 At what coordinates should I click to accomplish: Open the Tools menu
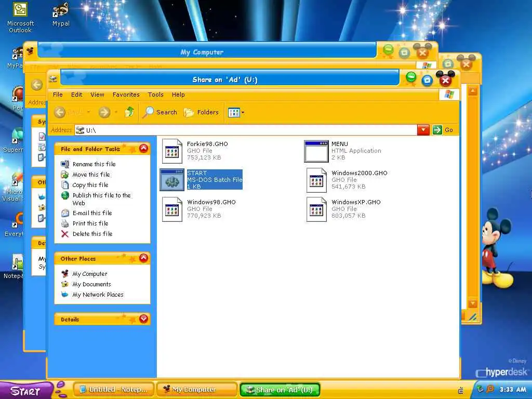tap(156, 95)
